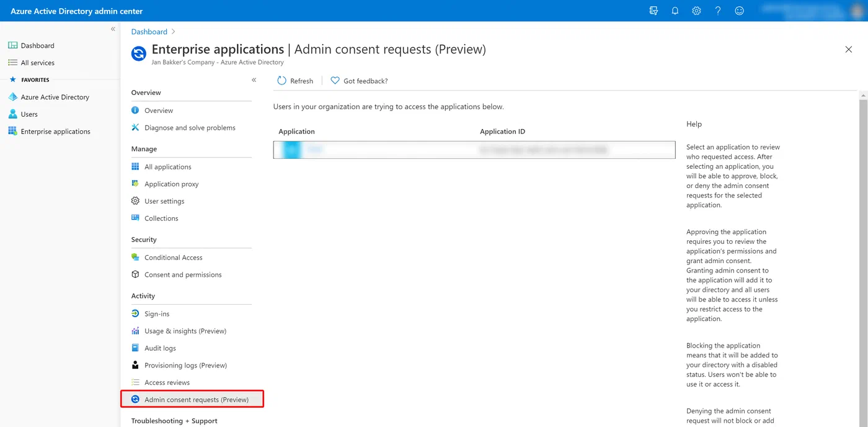Click the Users person icon
Screen dimensions: 868x427
click(x=12, y=114)
